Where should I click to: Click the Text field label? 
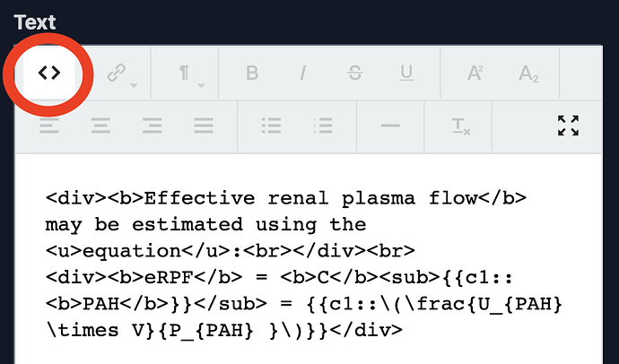pos(35,20)
